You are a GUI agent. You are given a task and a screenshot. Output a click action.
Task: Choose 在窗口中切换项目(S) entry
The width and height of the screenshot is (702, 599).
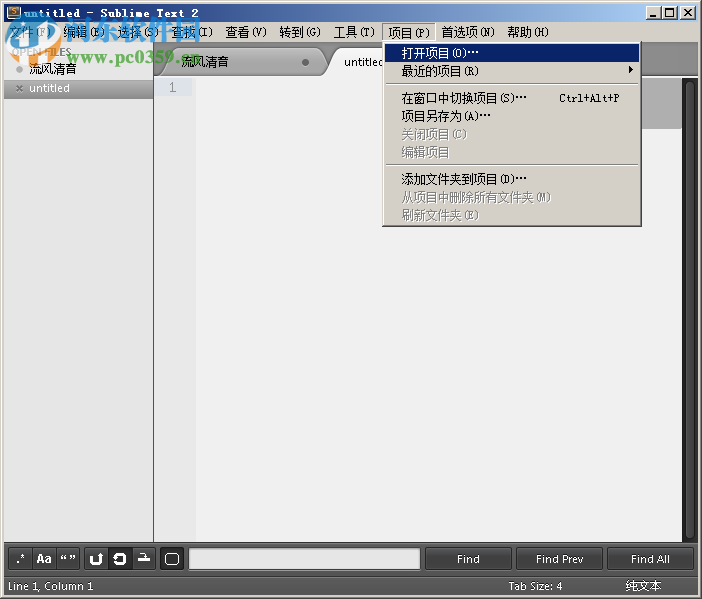point(512,98)
